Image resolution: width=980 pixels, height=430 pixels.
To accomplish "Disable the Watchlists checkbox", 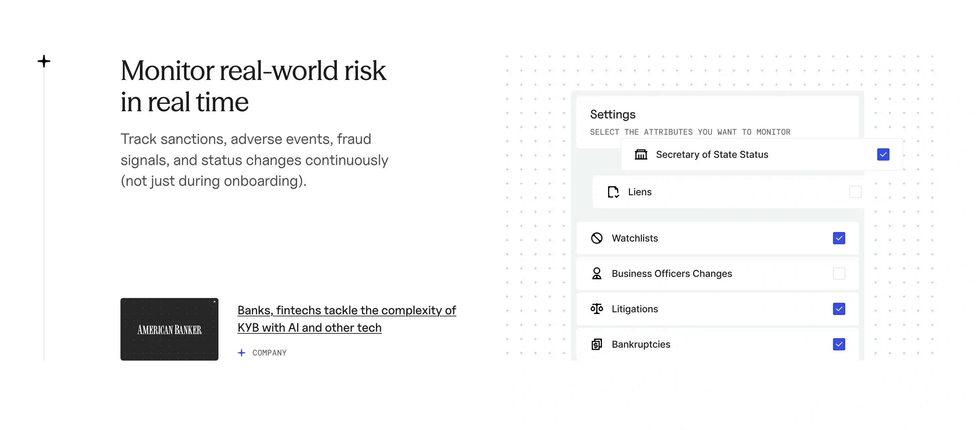I will point(839,238).
